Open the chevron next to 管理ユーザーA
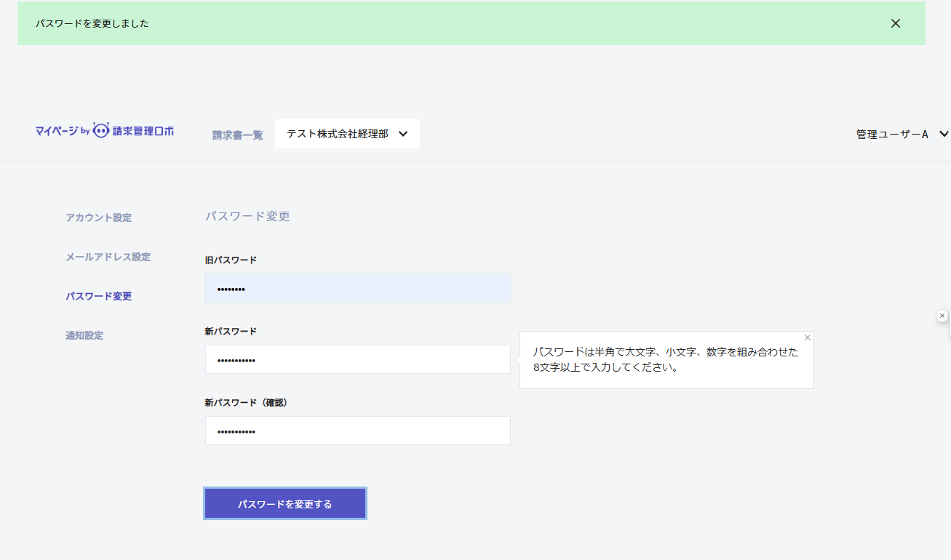 click(944, 134)
